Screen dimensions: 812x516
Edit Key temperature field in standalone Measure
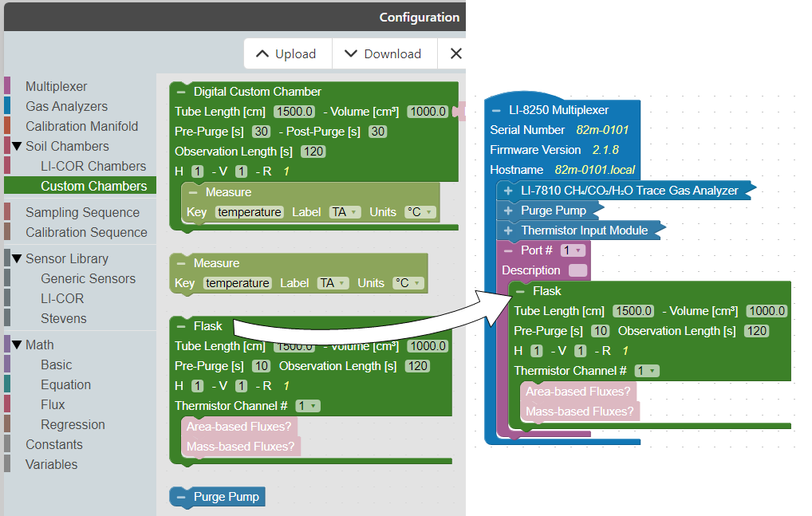coord(237,283)
